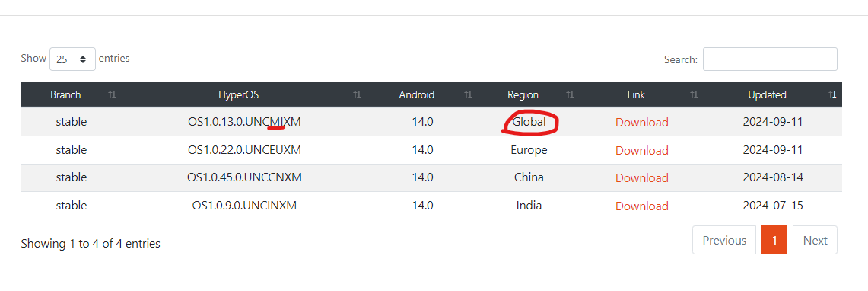Image resolution: width=868 pixels, height=291 pixels.
Task: Click 2024-09-11 date in Global row
Action: 773,122
